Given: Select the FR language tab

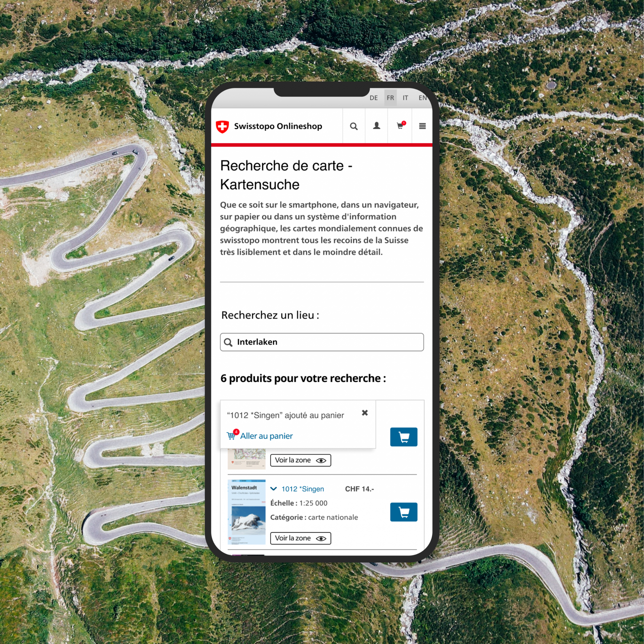Looking at the screenshot, I should (390, 98).
